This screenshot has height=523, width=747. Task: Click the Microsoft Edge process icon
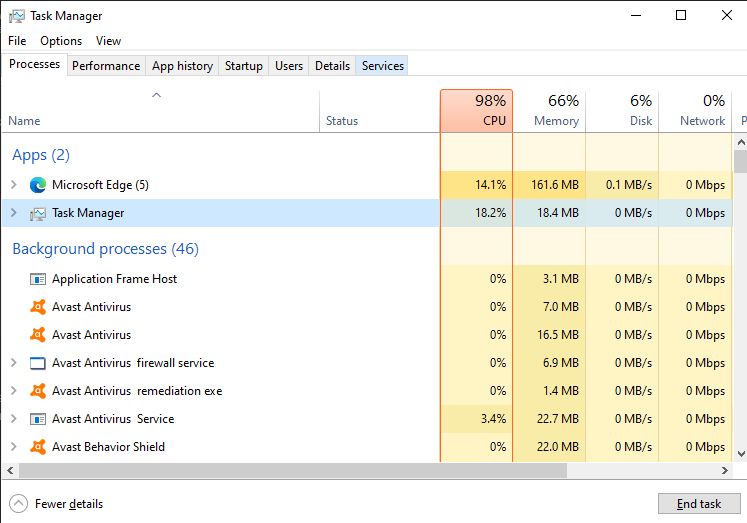(x=38, y=185)
